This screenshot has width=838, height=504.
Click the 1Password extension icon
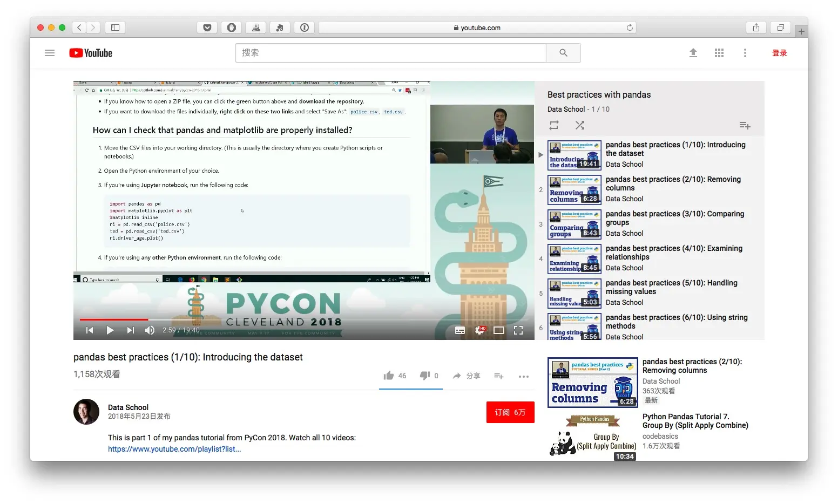305,28
